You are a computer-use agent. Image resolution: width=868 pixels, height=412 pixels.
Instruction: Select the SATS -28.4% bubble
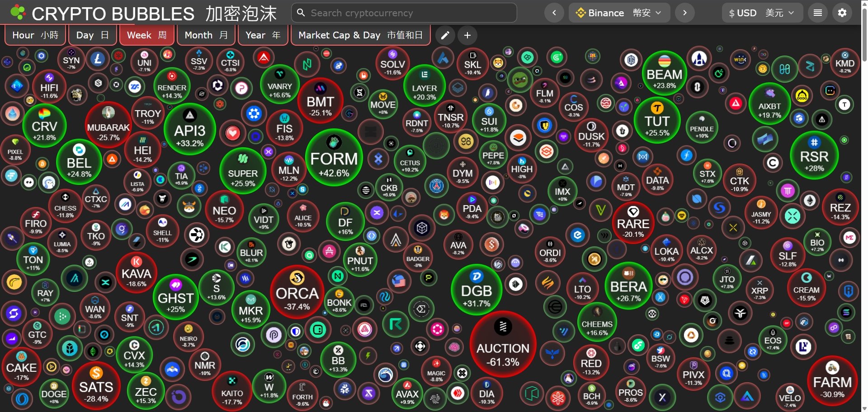pos(96,386)
